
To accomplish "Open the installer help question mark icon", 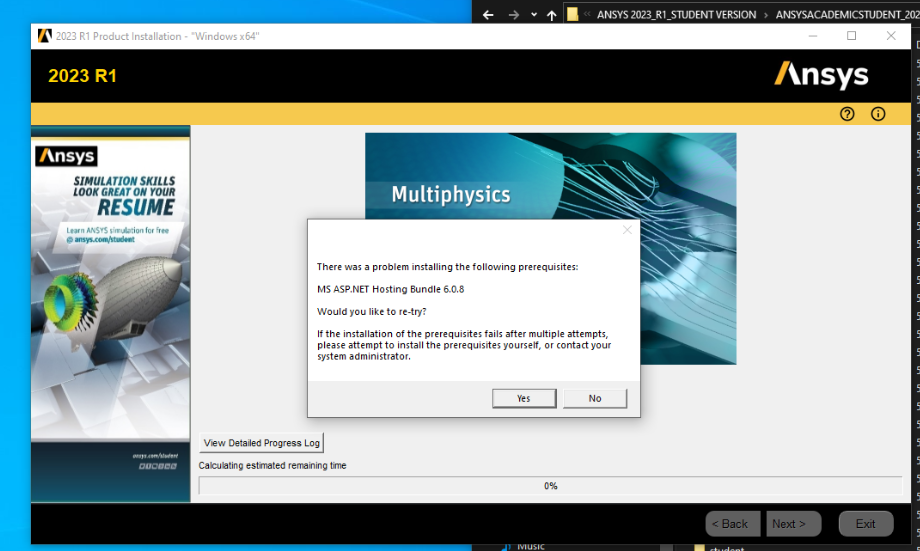I will (847, 114).
